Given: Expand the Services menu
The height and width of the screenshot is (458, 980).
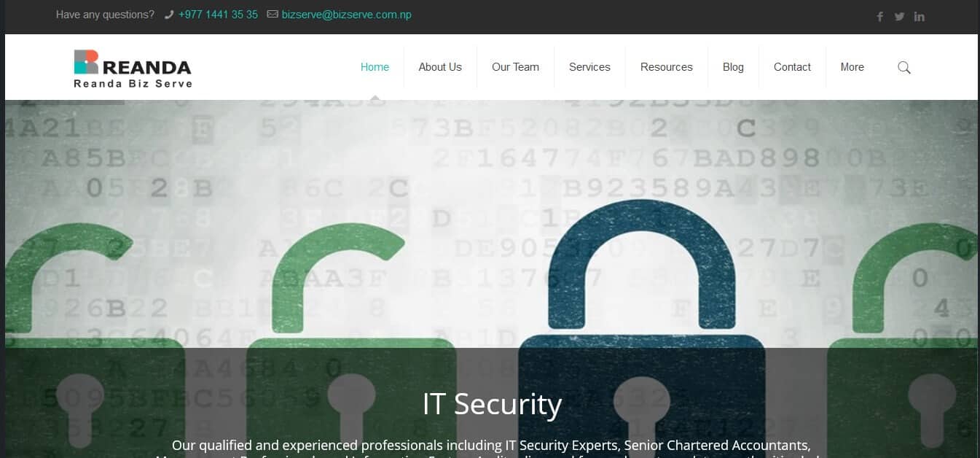Looking at the screenshot, I should pyautogui.click(x=589, y=67).
